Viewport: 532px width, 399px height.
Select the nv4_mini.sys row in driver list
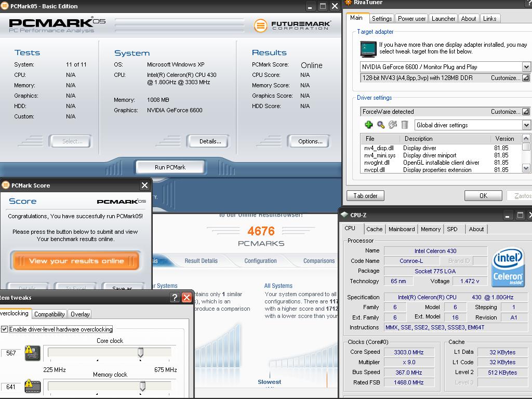pos(441,155)
